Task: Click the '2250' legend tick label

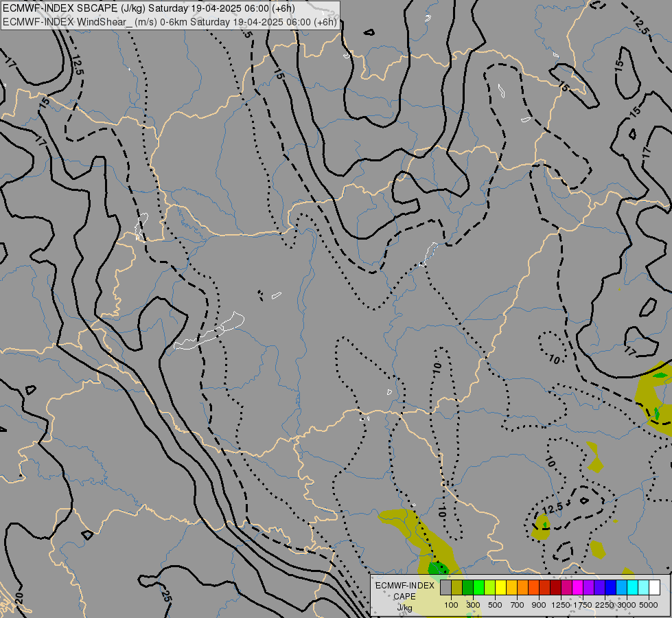Action: [x=605, y=605]
